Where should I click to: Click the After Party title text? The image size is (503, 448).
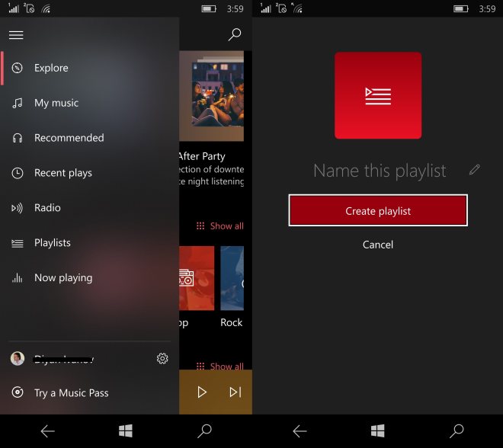202,156
